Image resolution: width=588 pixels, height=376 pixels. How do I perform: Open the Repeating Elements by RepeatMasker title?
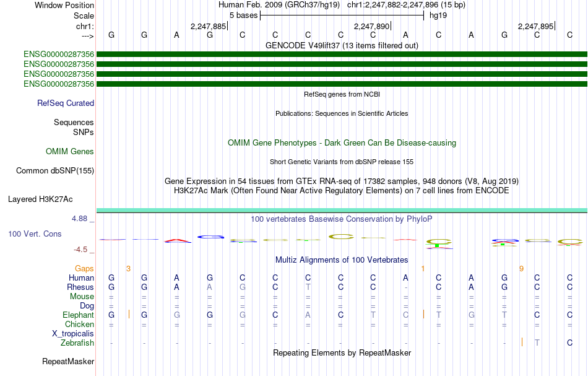pyautogui.click(x=342, y=353)
